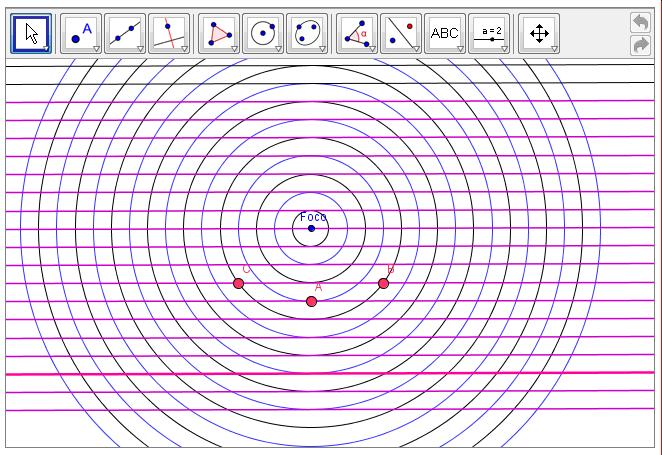Expand the New Point tool dropdown arrow
This screenshot has width=662, height=455.
pos(96,48)
